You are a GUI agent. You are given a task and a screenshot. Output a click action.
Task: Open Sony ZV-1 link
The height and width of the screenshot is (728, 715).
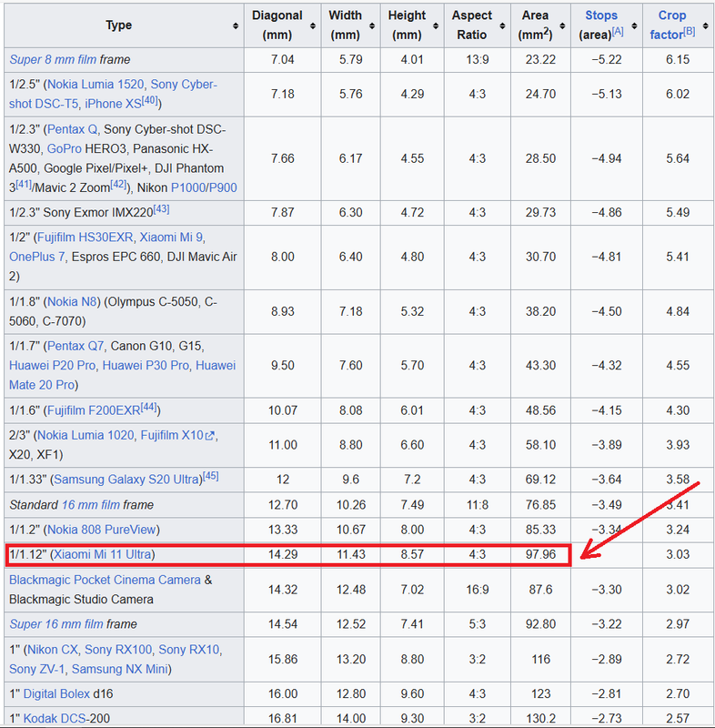click(x=37, y=669)
